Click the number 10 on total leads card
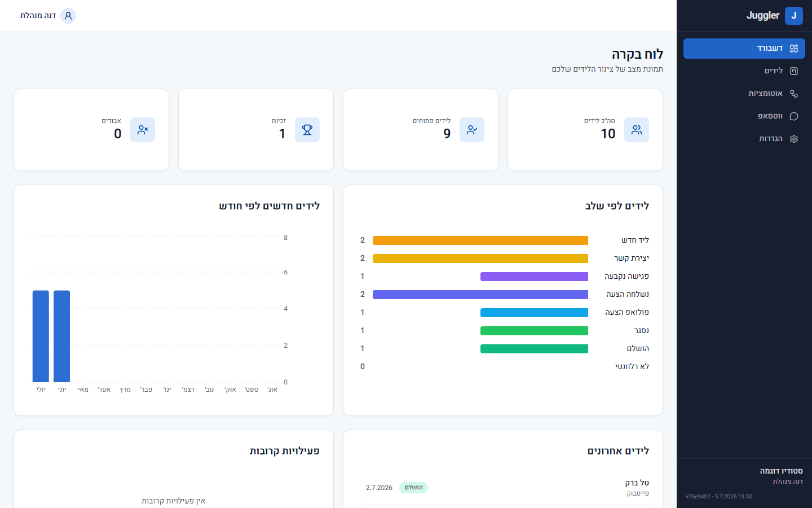This screenshot has height=508, width=812. 608,134
